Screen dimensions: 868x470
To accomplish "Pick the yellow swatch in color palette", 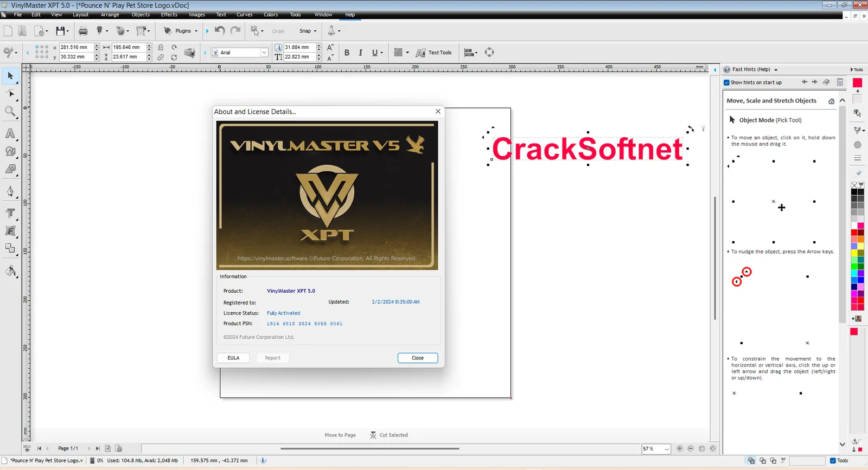I will click(x=854, y=253).
